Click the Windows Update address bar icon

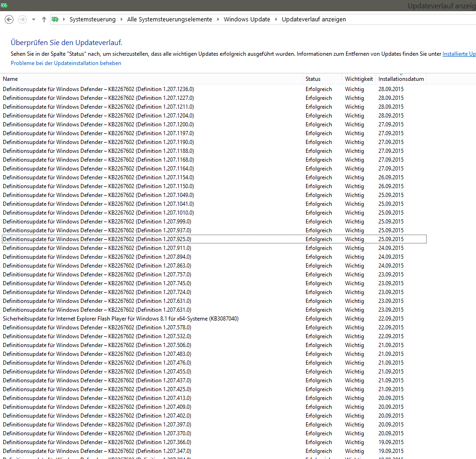pyautogui.click(x=55, y=20)
